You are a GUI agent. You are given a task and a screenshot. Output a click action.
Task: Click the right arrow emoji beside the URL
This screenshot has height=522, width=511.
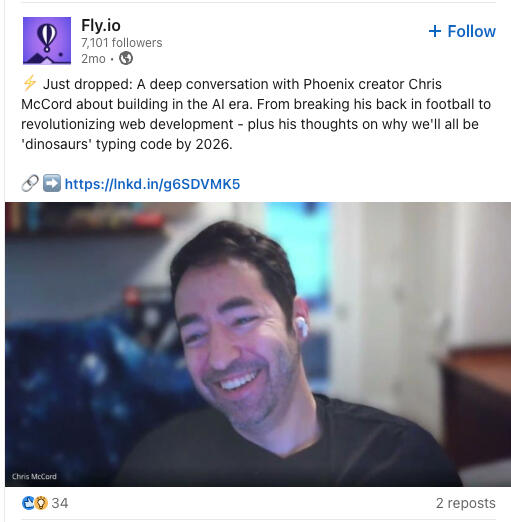click(x=52, y=183)
